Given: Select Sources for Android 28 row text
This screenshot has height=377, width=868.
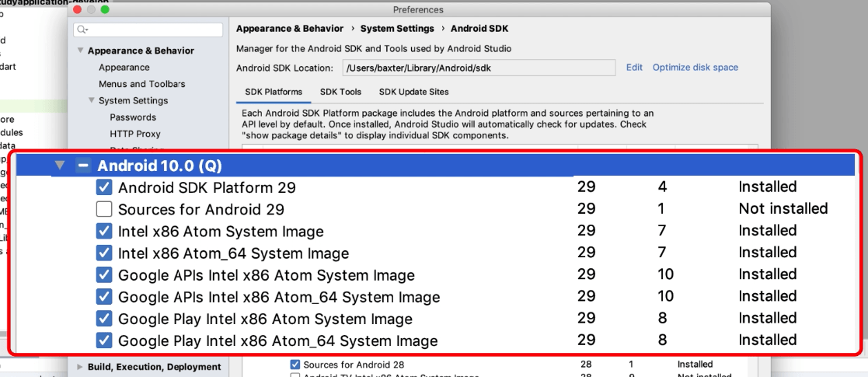Looking at the screenshot, I should point(354,365).
